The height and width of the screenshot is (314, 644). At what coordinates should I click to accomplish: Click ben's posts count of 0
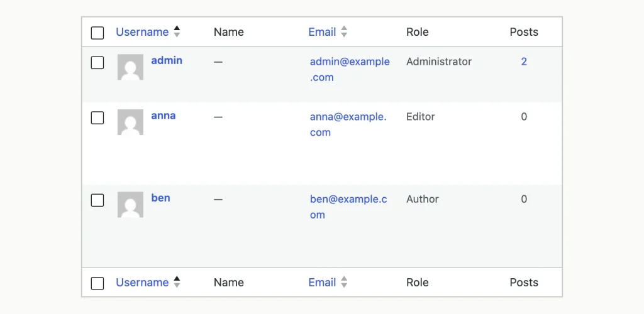(524, 199)
